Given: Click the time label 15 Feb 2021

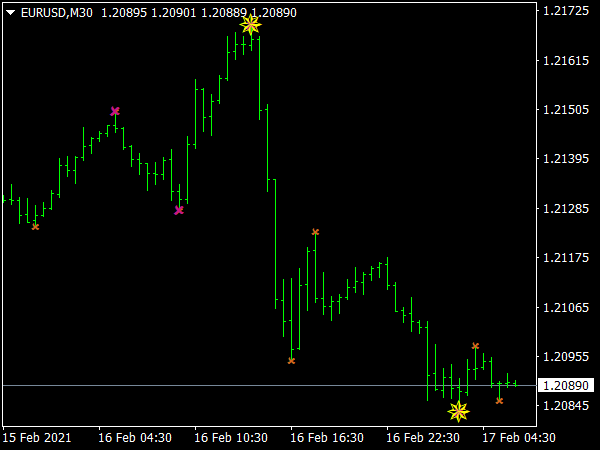Looking at the screenshot, I should coord(37,437).
